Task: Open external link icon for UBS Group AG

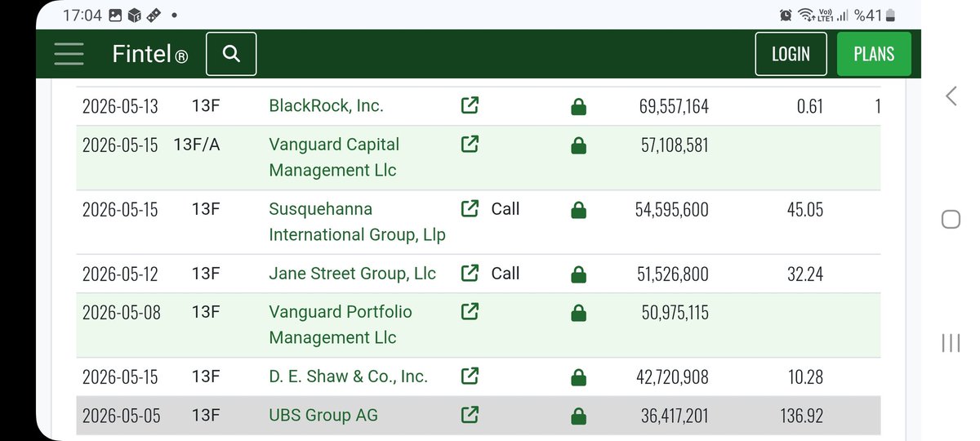Action: [470, 416]
